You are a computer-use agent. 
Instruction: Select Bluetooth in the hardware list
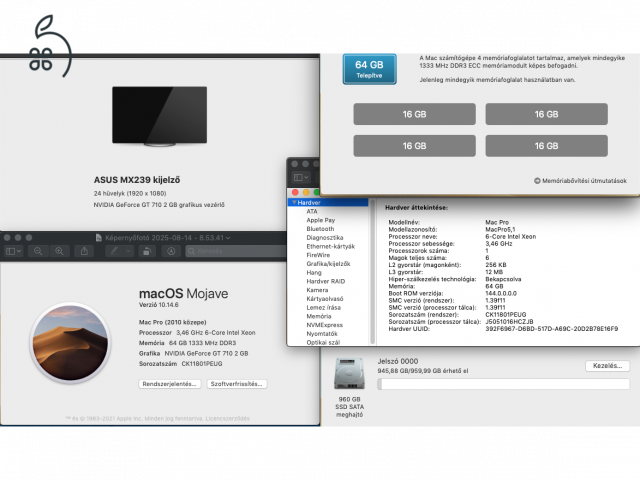coord(320,229)
